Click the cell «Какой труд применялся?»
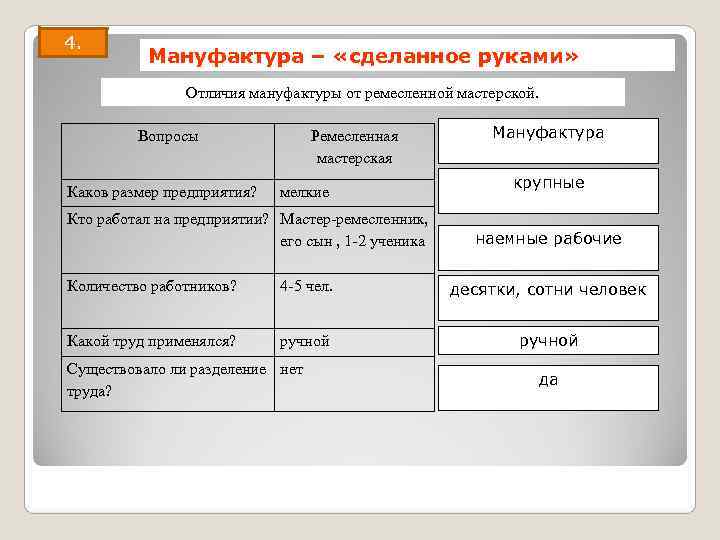Viewport: 720px width, 540px height. point(168,342)
